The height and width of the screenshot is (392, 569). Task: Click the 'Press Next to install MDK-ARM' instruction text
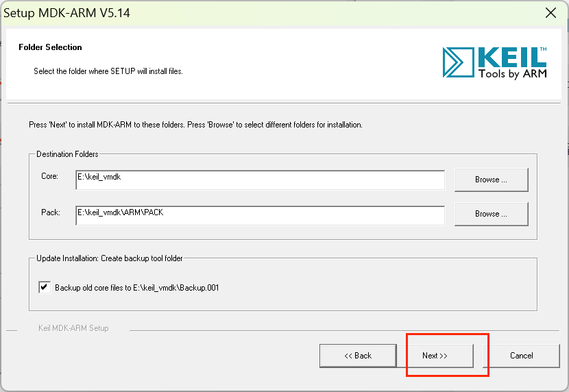(x=195, y=125)
